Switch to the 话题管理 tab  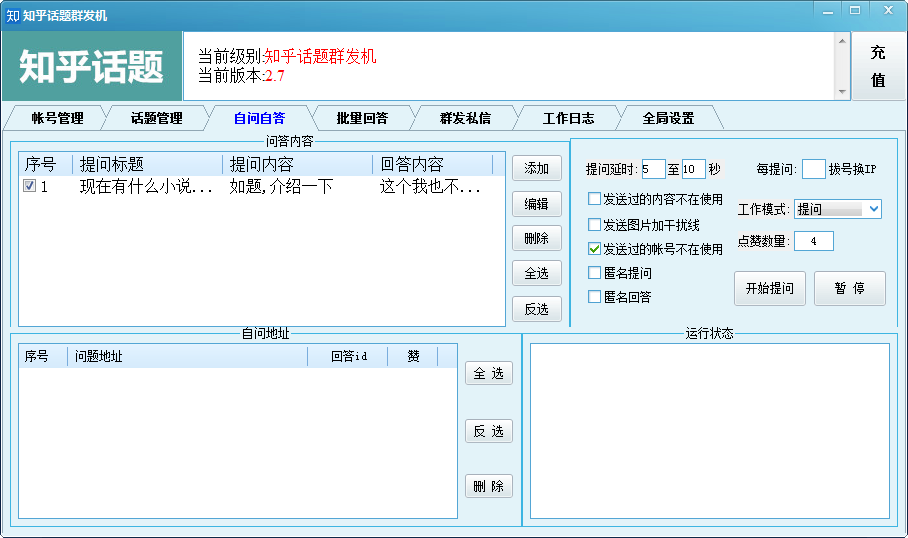(156, 118)
